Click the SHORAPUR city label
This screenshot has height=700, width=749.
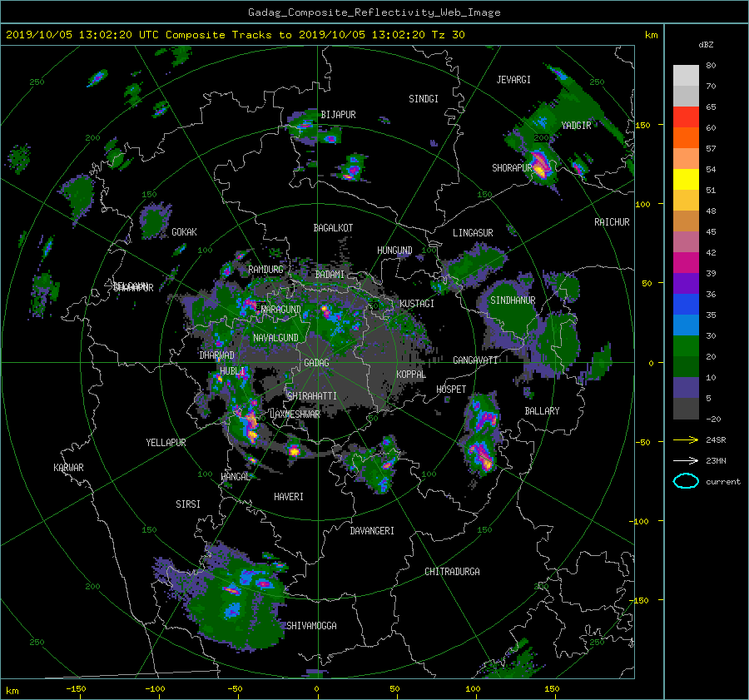[x=512, y=168]
